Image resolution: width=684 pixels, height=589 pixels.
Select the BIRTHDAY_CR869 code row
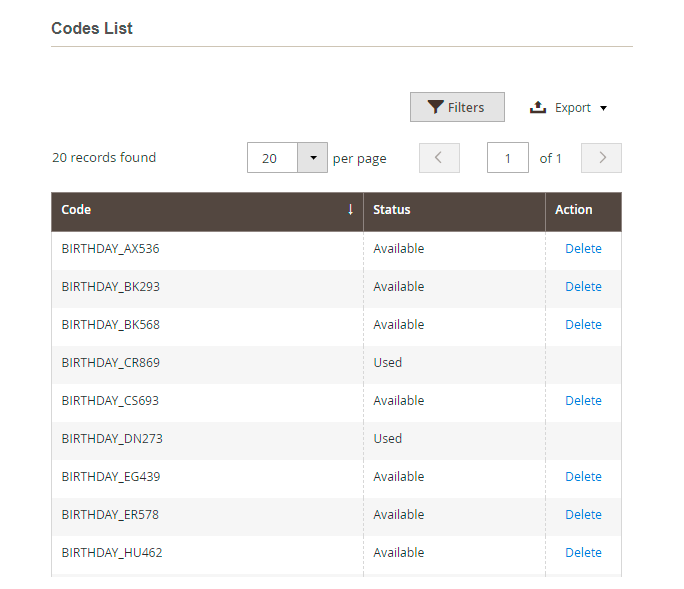coord(110,363)
